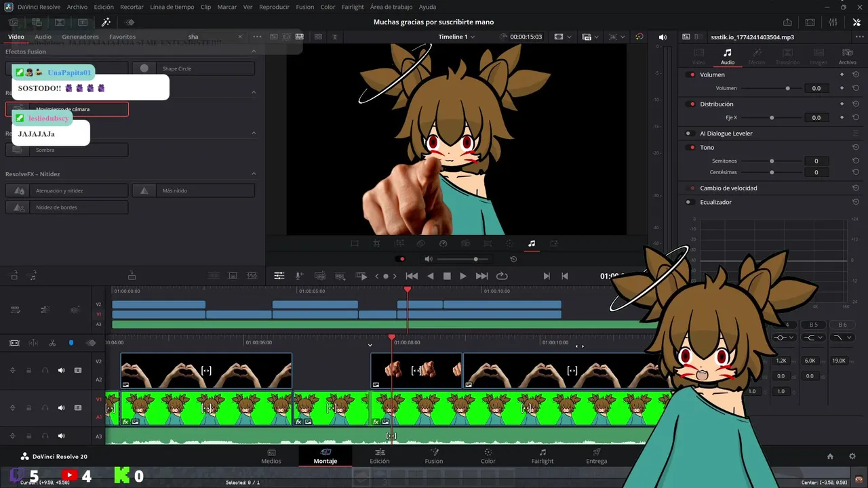Click the blue marker flag icon
The image size is (868, 488).
click(x=71, y=343)
